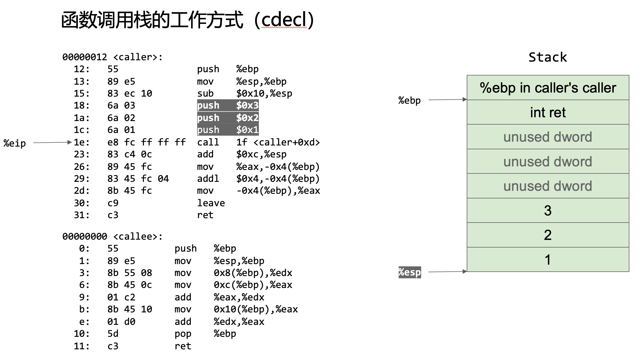Screen dimensions: 644x355
Task: Select the '00000012 <caller>:' header line
Action: point(112,57)
